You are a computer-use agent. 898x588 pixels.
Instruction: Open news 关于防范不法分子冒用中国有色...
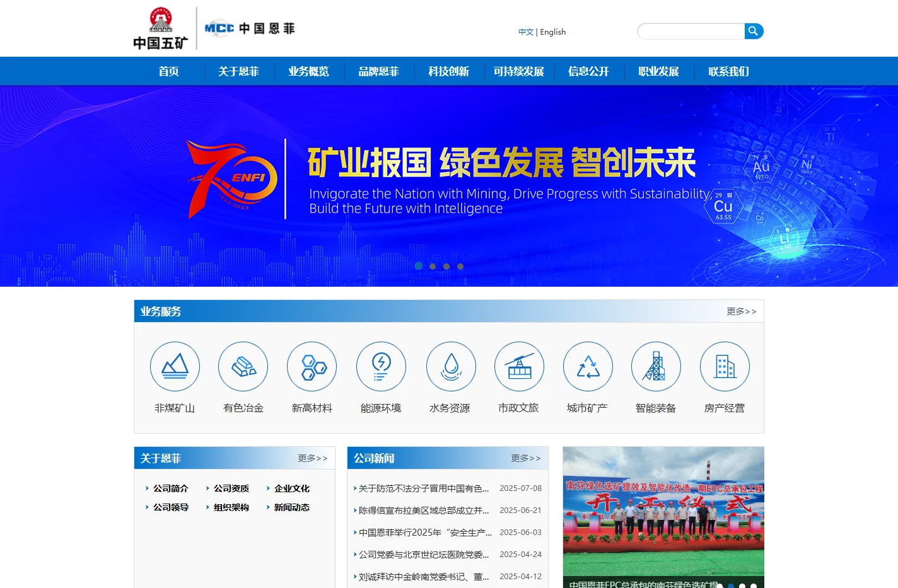point(424,488)
